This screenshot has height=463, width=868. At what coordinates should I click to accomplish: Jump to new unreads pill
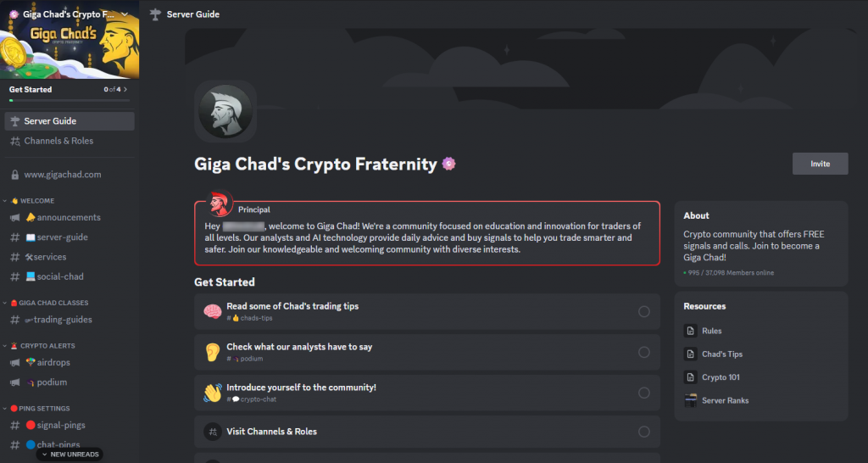pos(70,455)
